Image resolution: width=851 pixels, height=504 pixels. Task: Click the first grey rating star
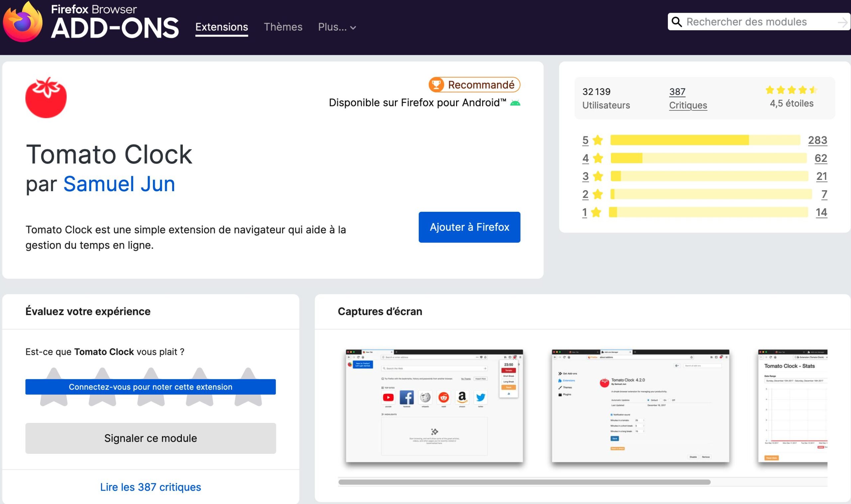tap(54, 387)
